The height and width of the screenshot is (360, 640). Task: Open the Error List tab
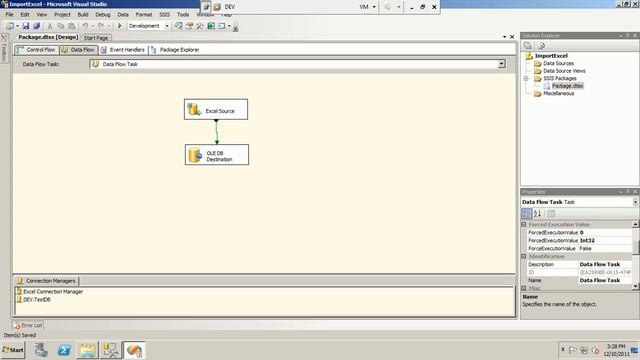(x=28, y=325)
